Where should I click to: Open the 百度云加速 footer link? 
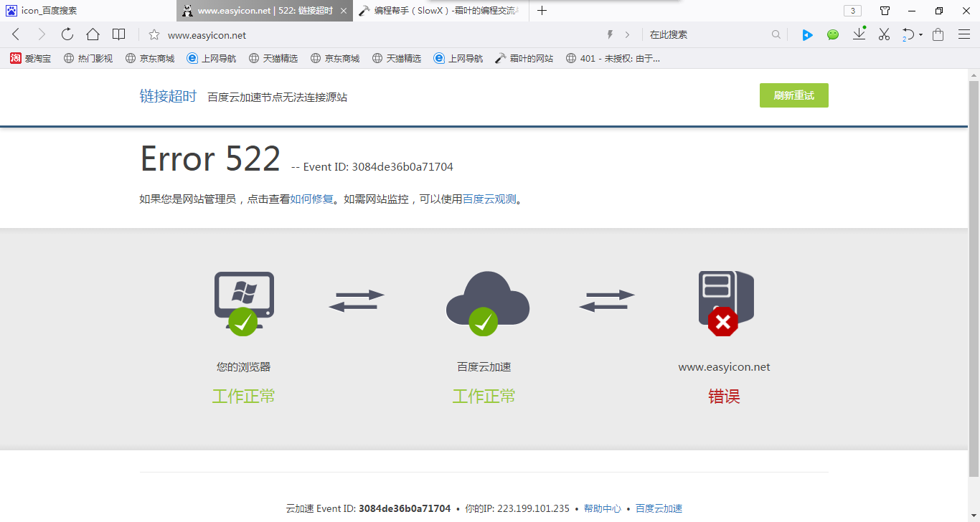[x=659, y=508]
